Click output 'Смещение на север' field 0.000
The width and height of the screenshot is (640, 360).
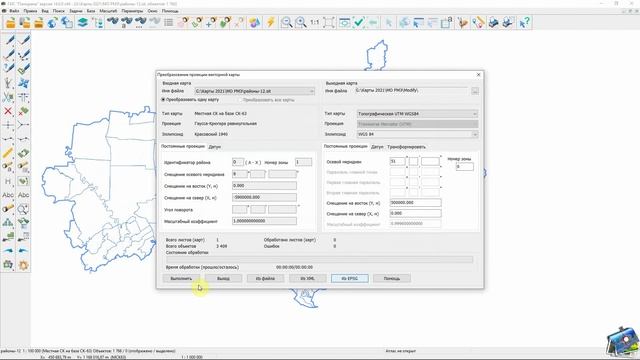[415, 213]
